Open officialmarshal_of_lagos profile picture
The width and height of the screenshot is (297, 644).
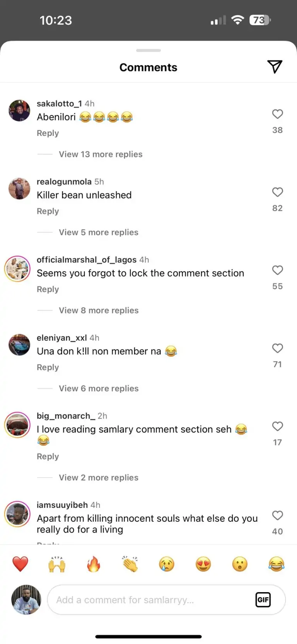[17, 269]
